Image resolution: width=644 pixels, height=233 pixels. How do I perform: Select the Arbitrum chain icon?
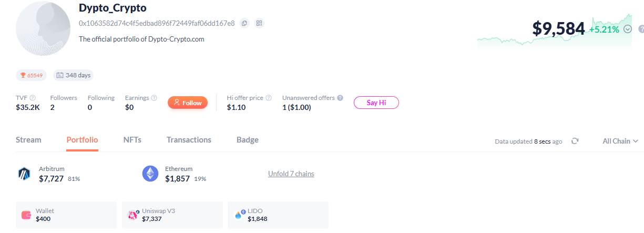pos(24,174)
